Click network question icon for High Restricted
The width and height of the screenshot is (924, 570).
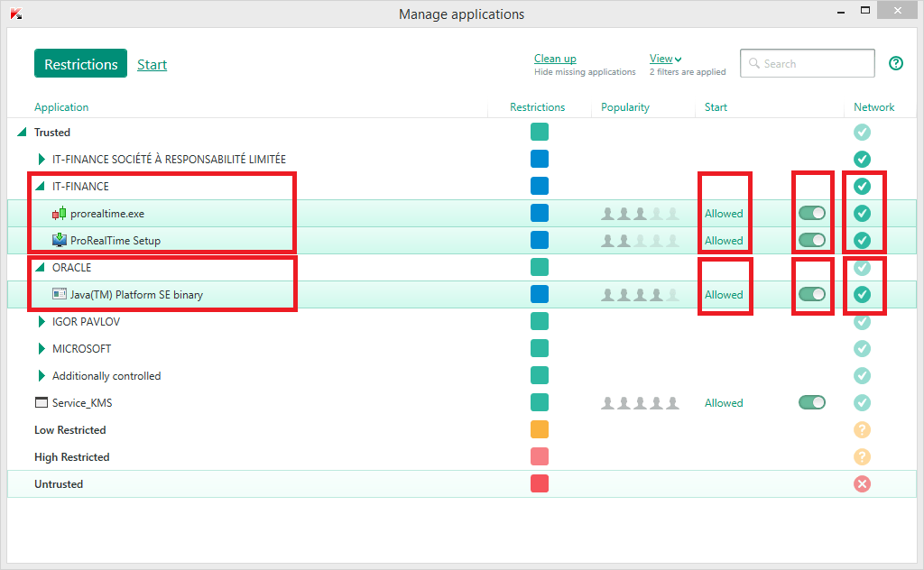[862, 457]
